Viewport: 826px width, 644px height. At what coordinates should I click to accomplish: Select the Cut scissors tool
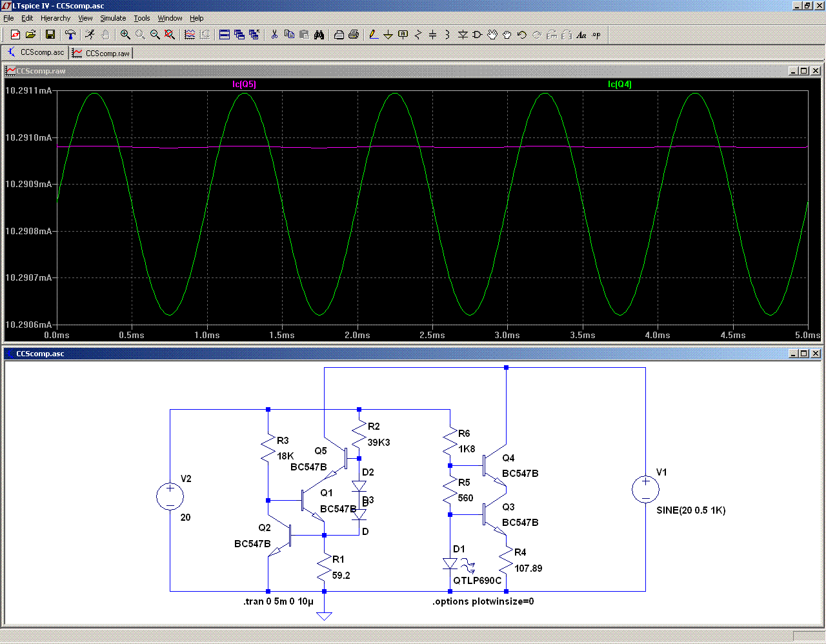[274, 35]
